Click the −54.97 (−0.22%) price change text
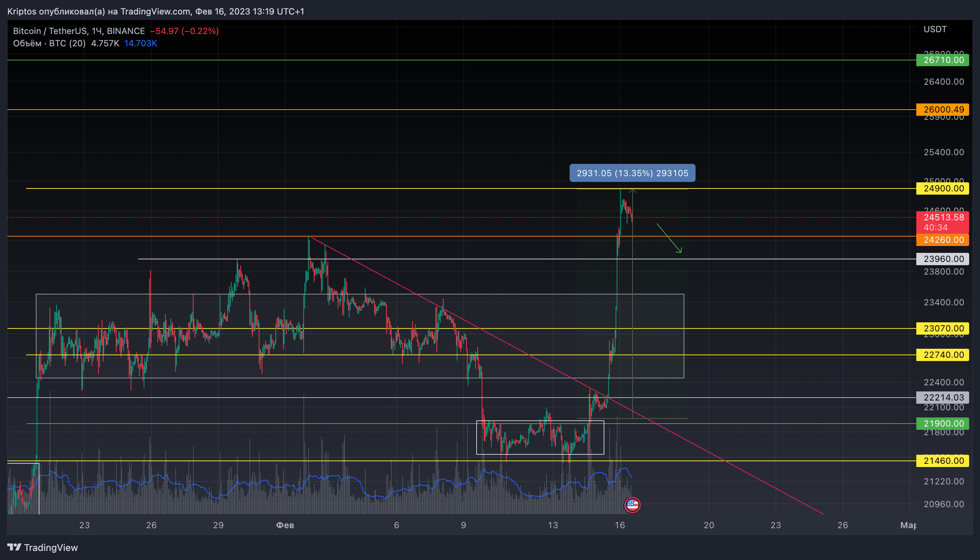Screen dimensions: 980x560 click(x=184, y=31)
